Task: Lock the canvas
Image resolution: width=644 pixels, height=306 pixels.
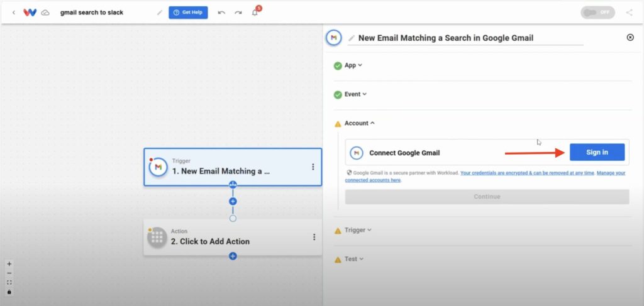Action: (x=9, y=292)
